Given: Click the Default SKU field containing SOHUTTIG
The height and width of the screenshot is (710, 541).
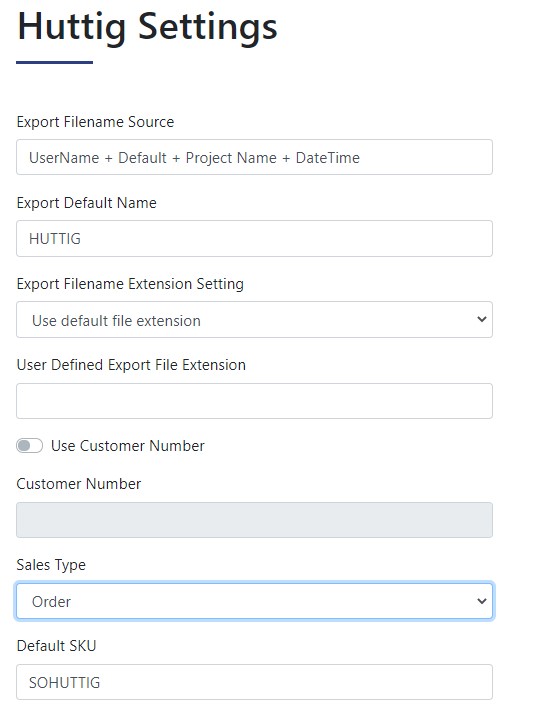Looking at the screenshot, I should (254, 682).
